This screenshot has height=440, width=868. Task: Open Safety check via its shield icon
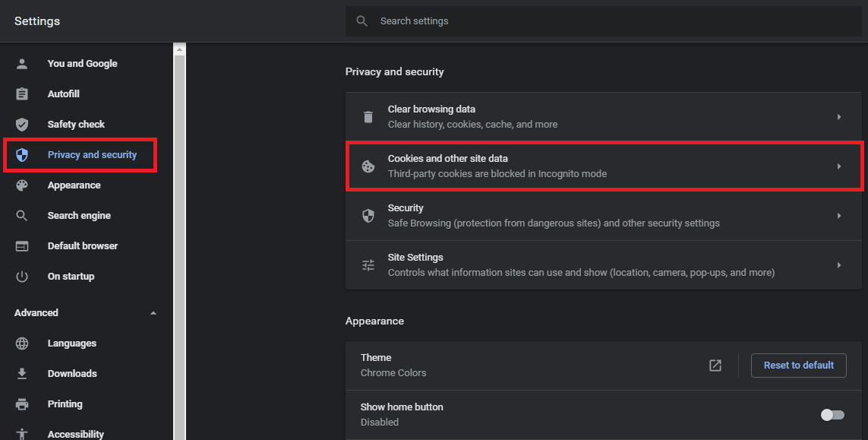22,124
